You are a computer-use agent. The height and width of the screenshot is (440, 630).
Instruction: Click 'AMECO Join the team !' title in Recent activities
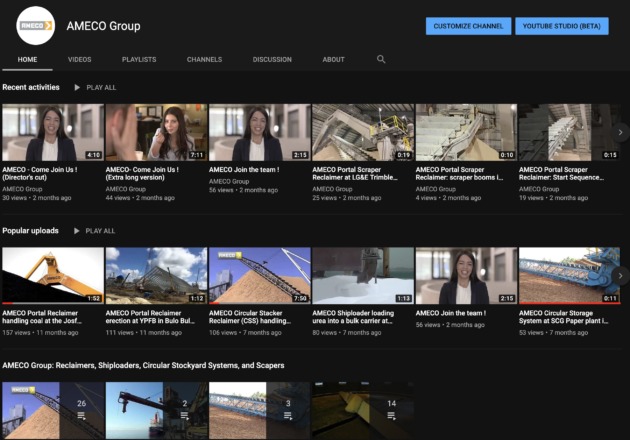pyautogui.click(x=244, y=170)
